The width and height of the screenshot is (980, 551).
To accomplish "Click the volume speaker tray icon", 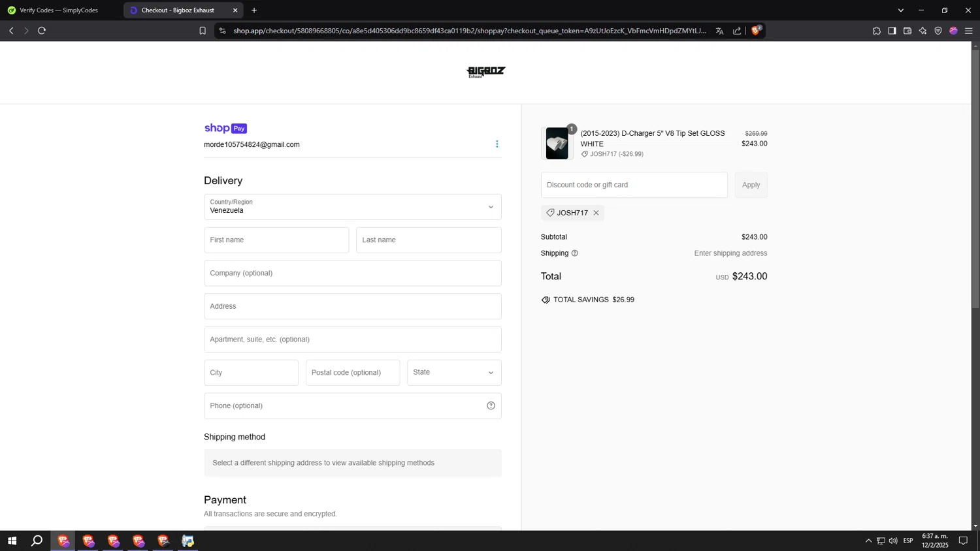I will (893, 541).
